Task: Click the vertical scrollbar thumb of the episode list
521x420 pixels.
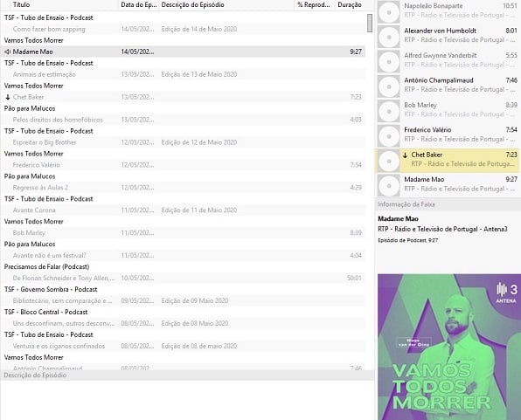Action: [370, 24]
